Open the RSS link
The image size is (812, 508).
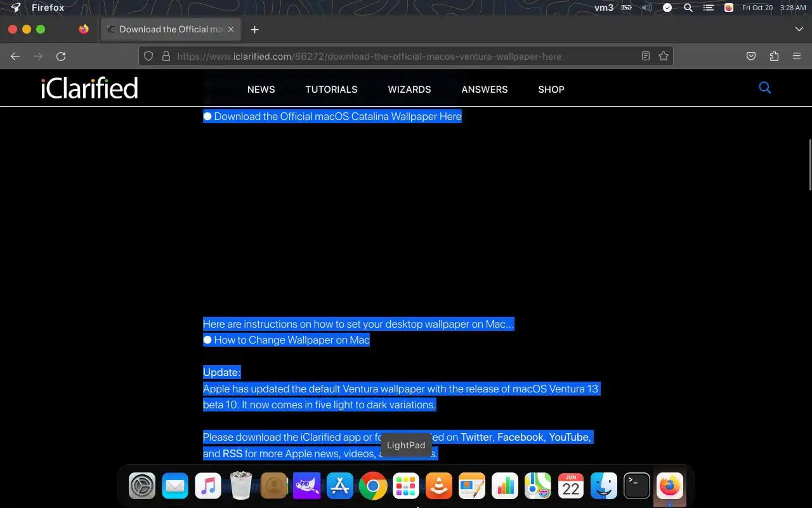(232, 453)
